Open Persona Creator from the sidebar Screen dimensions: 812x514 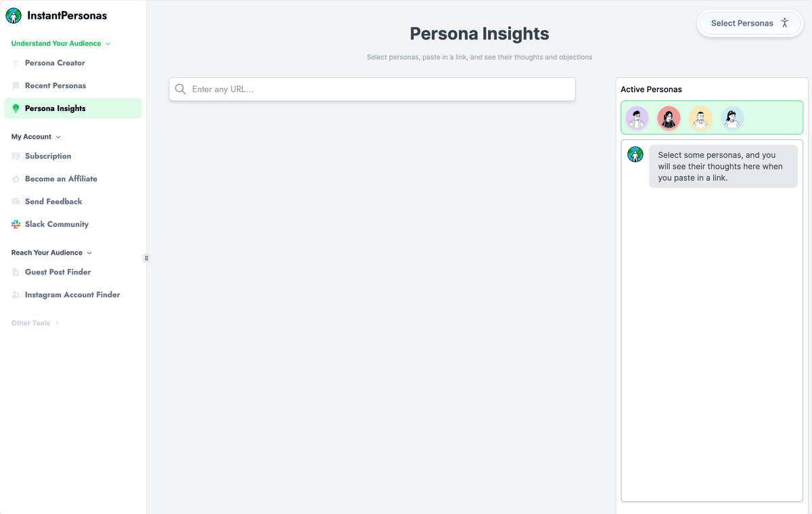coord(54,62)
